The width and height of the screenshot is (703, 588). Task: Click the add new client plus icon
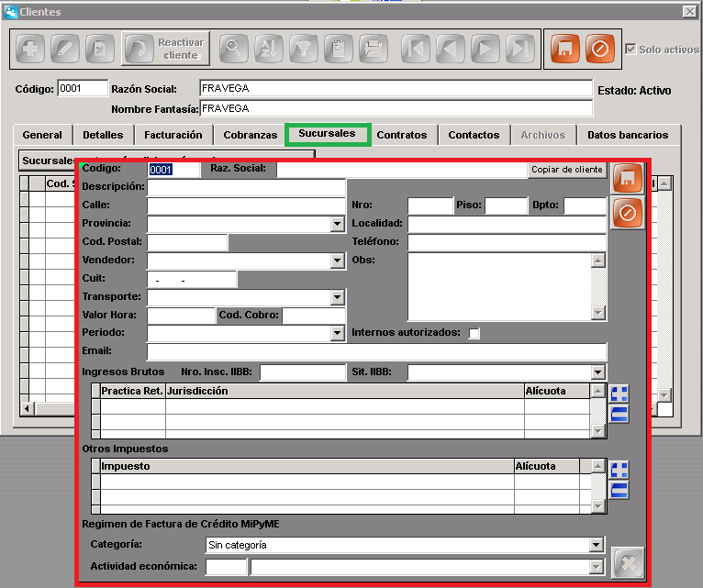(30, 49)
